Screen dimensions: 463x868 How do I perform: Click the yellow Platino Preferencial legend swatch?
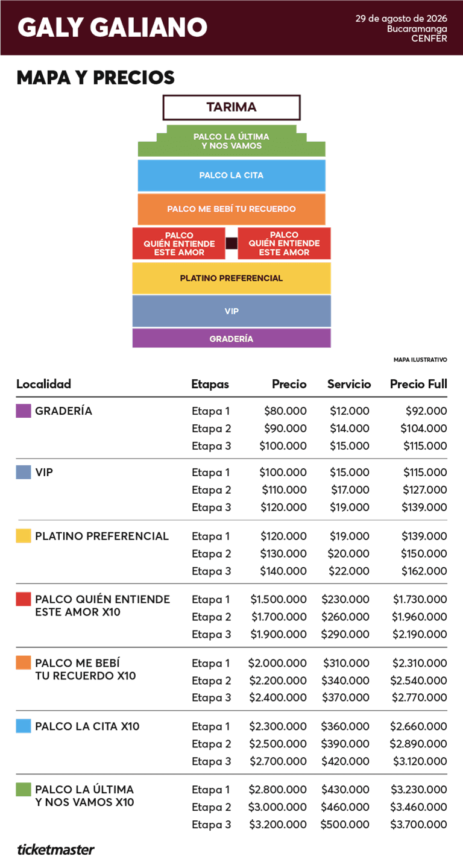[x=24, y=536]
